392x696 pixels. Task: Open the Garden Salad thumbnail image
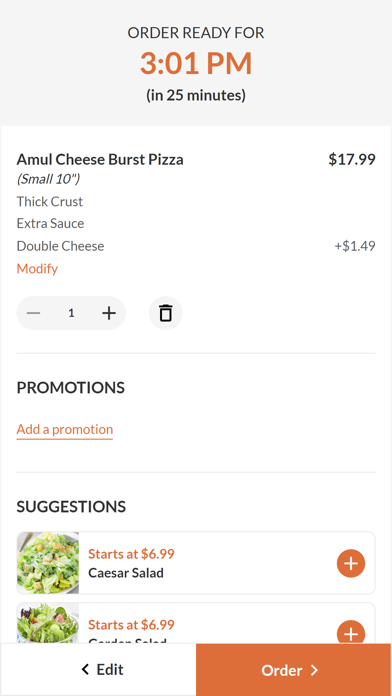[48, 623]
